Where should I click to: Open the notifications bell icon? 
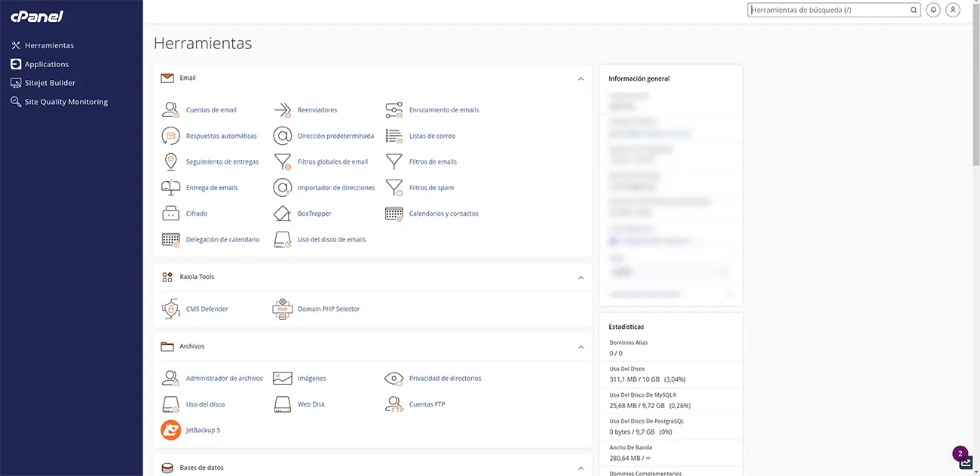pos(933,11)
